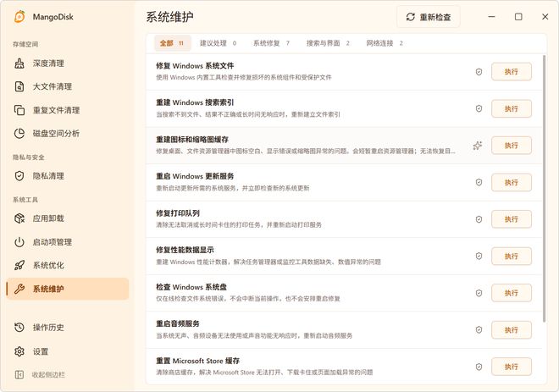Image resolution: width=559 pixels, height=392 pixels.
Task: Run 执行 for 重启 Windows 更新服务
Action: 512,183
